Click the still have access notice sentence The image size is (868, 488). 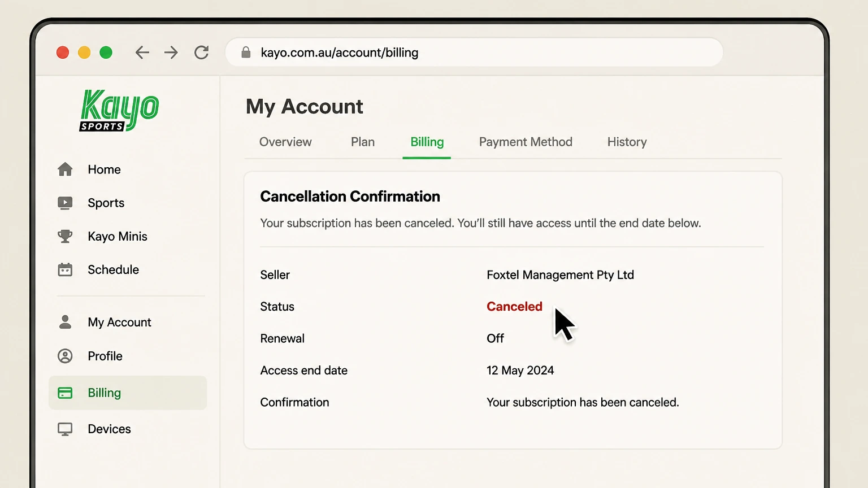pyautogui.click(x=579, y=223)
